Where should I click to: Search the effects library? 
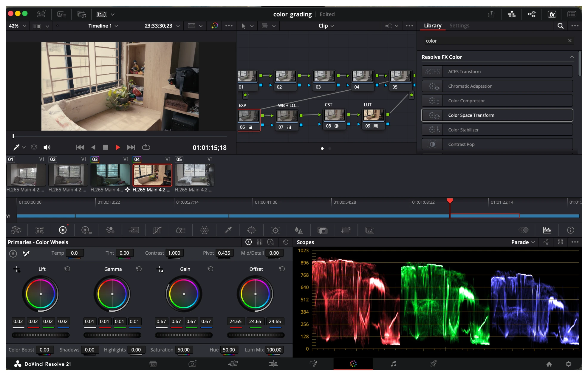tap(561, 26)
